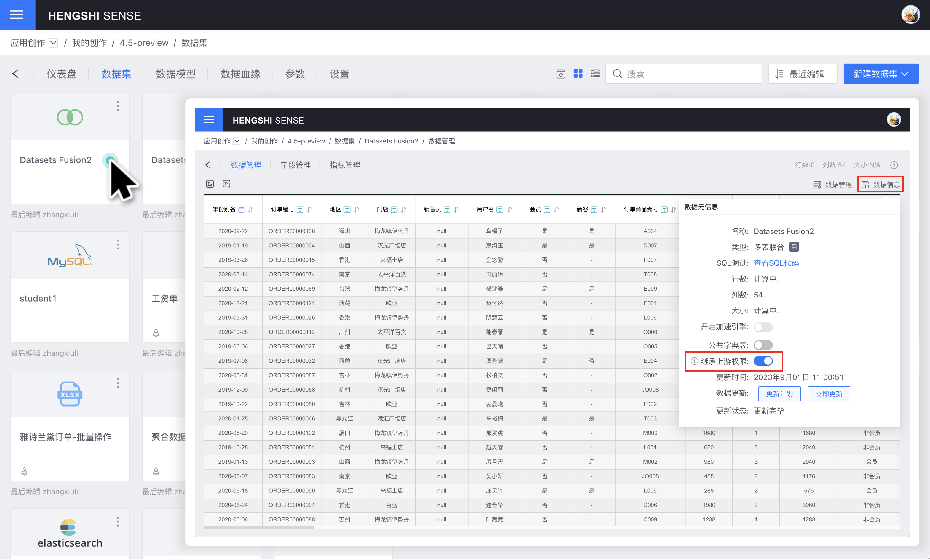
Task: Open the hamburger menu in the inner window
Action: [209, 120]
